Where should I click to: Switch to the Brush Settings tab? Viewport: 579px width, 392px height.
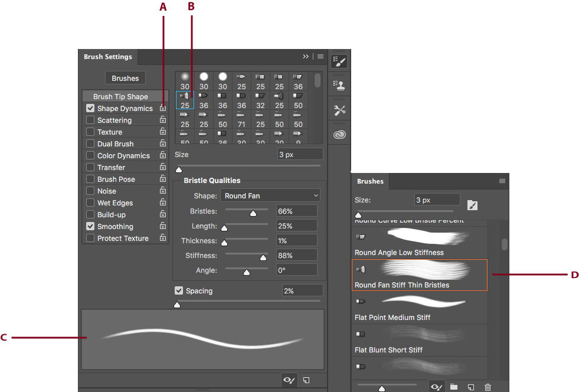[107, 57]
